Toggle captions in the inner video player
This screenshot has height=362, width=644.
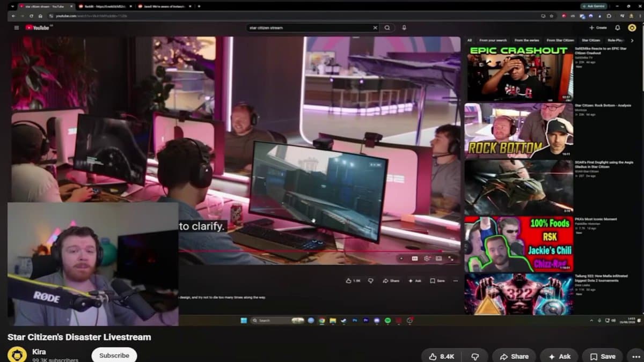(x=414, y=258)
